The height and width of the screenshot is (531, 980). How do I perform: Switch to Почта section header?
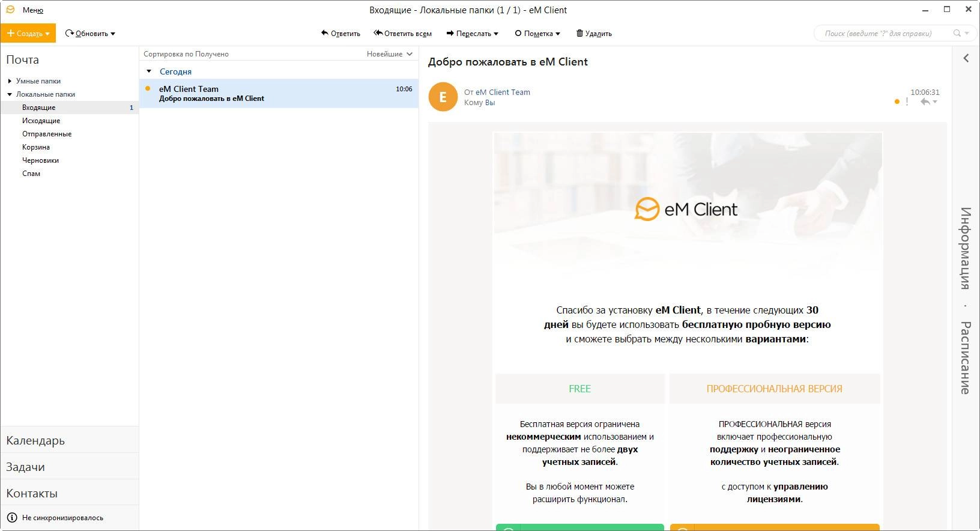tap(23, 59)
